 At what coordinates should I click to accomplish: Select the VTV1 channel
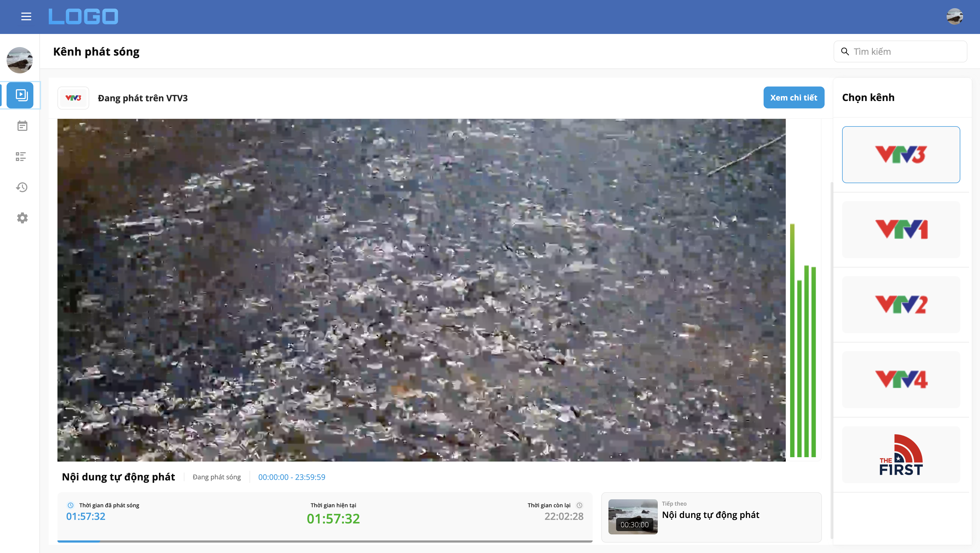[x=901, y=229]
